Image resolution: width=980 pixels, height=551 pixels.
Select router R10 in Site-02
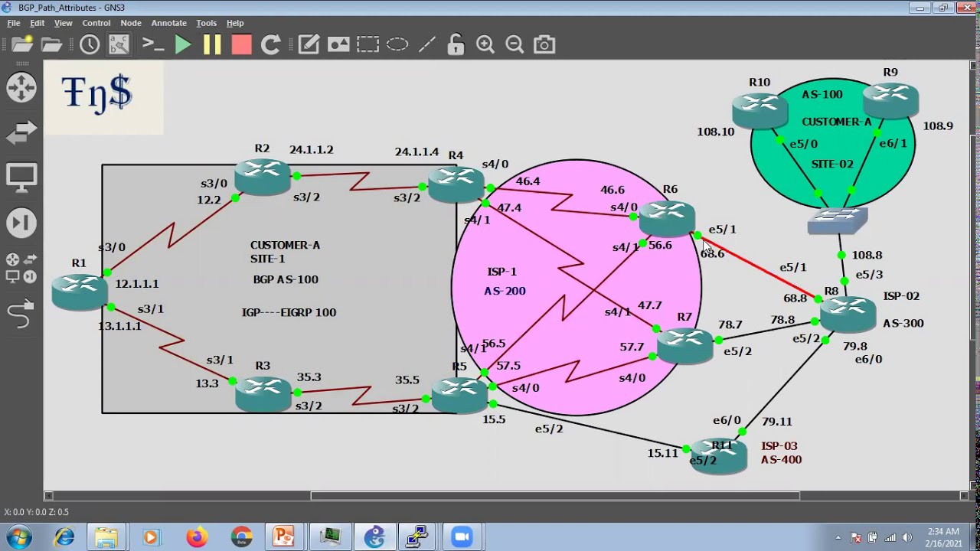pyautogui.click(x=759, y=109)
